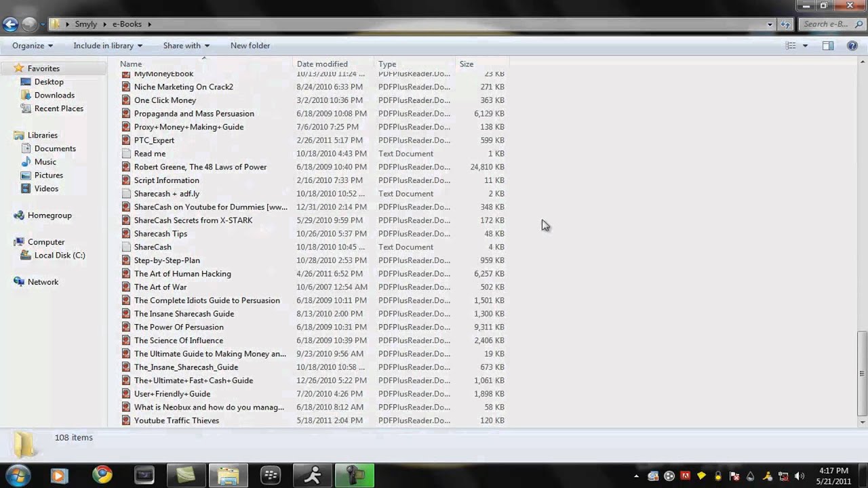Show the preview pane
This screenshot has width=868, height=488.
click(x=828, y=45)
